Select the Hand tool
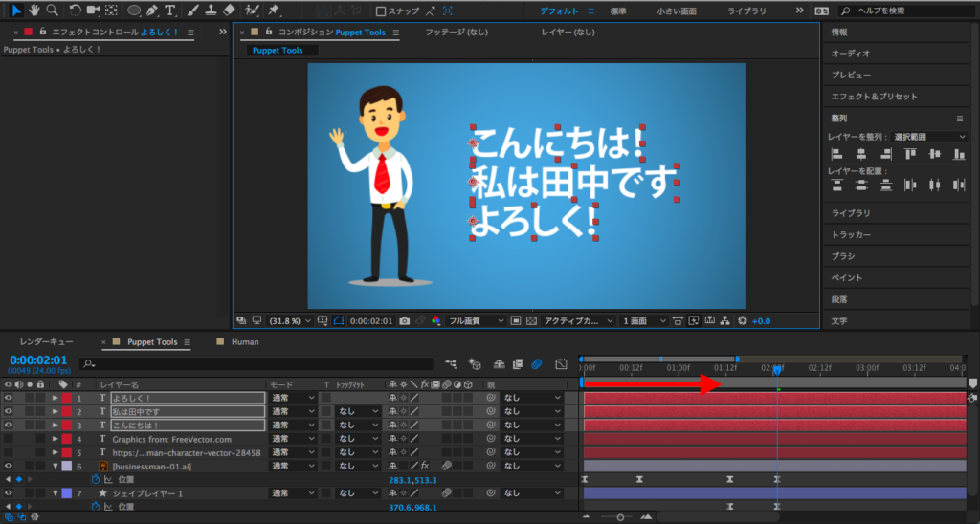980x524 pixels. (34, 11)
